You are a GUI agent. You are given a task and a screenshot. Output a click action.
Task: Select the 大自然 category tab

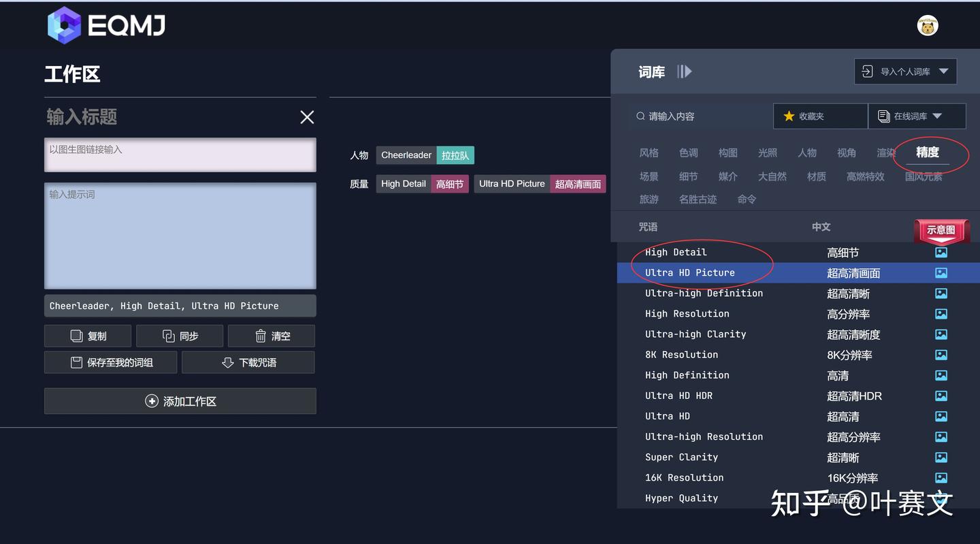pos(772,176)
